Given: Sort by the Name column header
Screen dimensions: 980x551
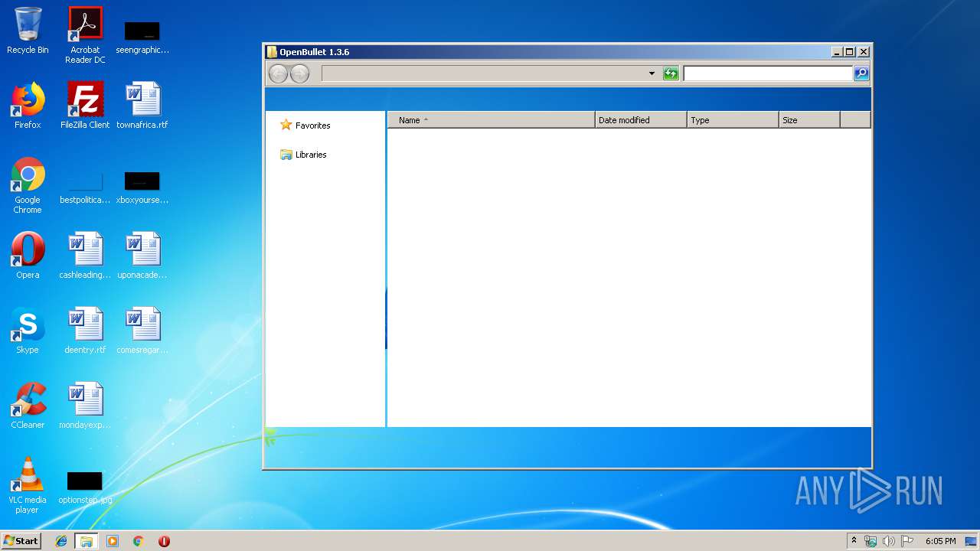Looking at the screenshot, I should coord(492,120).
